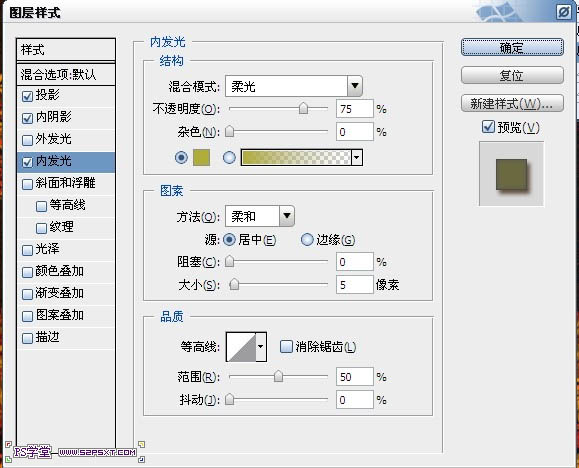Select the 边缘 source radio button
The height and width of the screenshot is (468, 579).
tap(306, 240)
